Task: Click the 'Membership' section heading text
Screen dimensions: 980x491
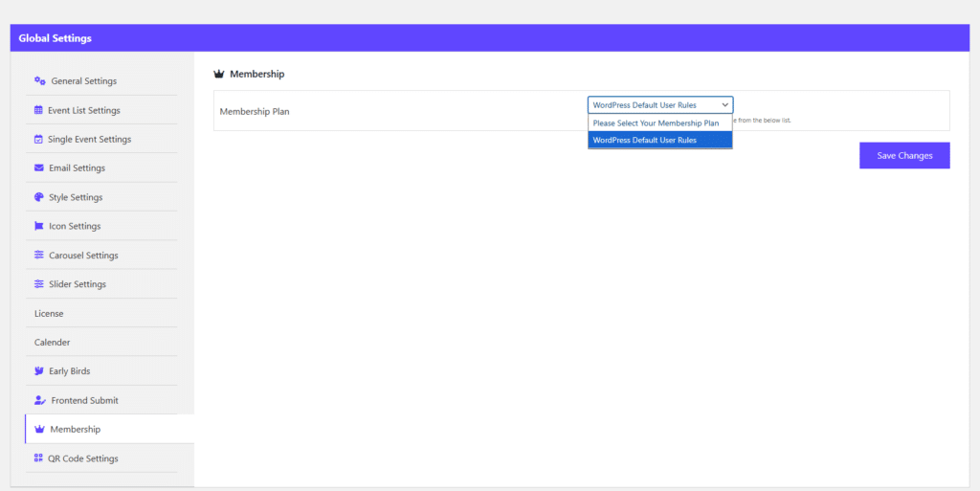Action: tap(256, 74)
